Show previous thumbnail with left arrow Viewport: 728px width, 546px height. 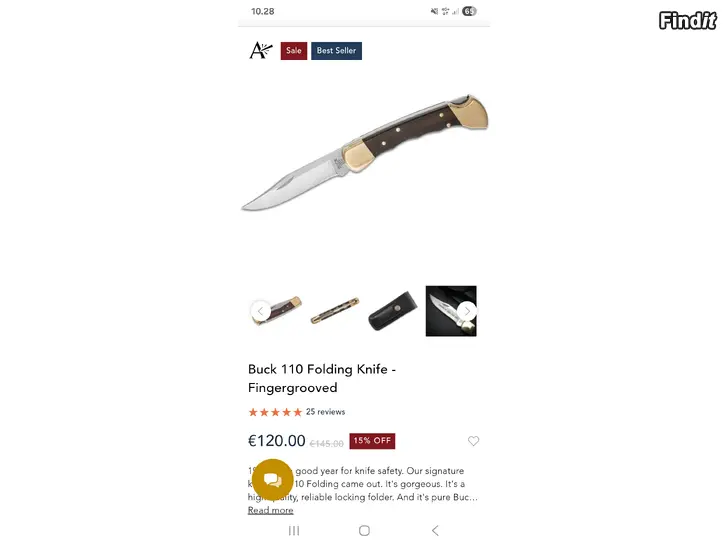[x=260, y=311]
